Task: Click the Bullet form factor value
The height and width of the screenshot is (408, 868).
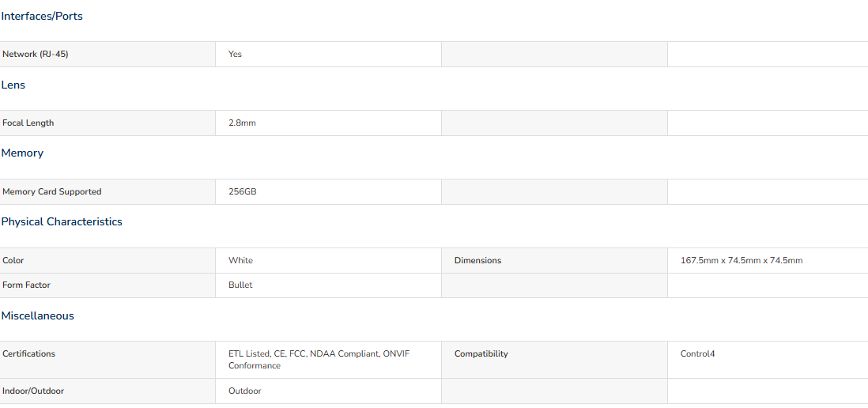Action: [x=240, y=285]
